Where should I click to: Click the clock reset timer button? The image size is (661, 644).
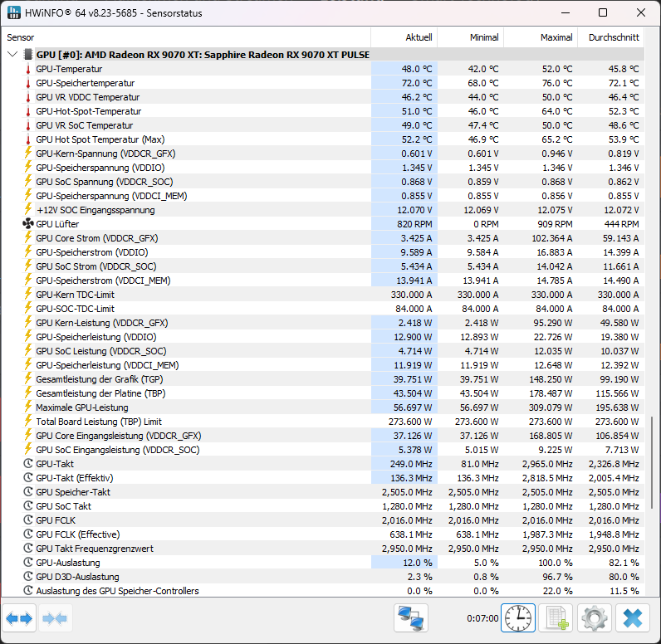click(518, 618)
